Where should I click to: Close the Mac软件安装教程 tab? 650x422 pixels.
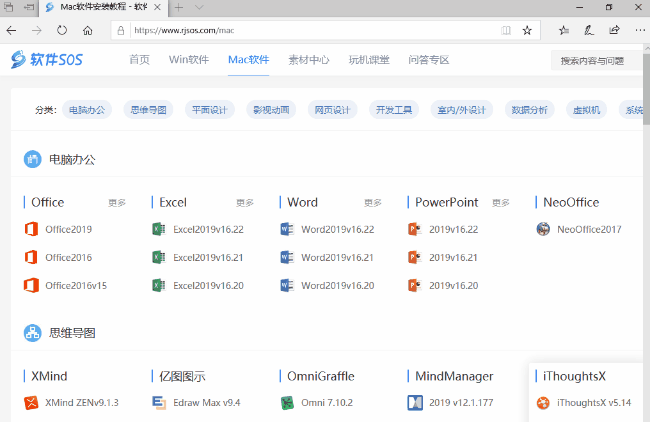[x=157, y=7]
